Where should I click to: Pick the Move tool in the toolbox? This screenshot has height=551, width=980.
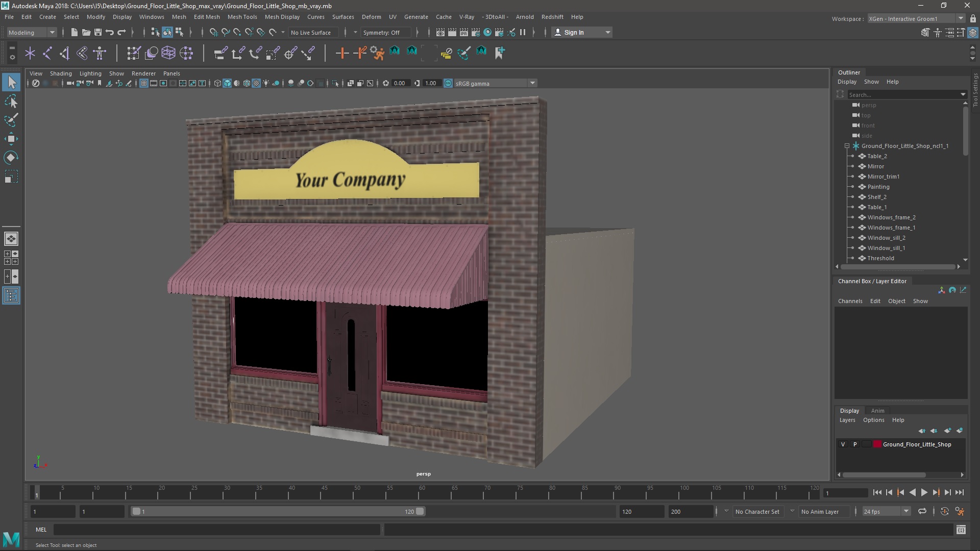(x=11, y=139)
